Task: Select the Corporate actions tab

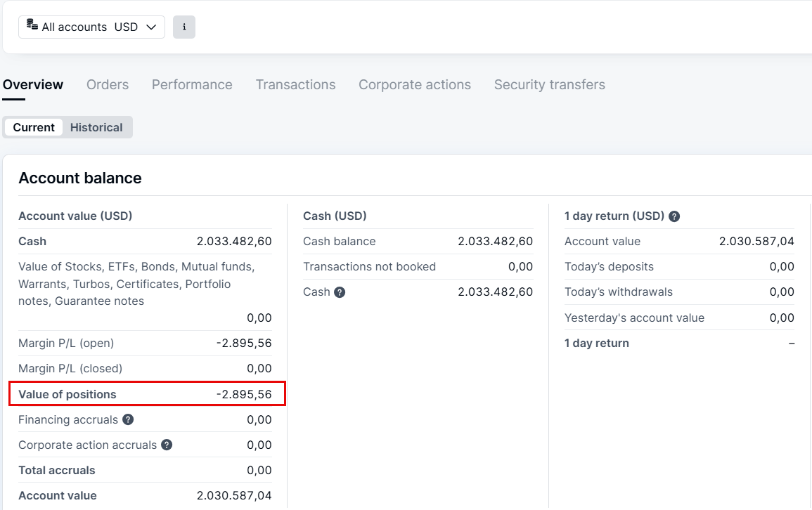Action: click(x=415, y=84)
